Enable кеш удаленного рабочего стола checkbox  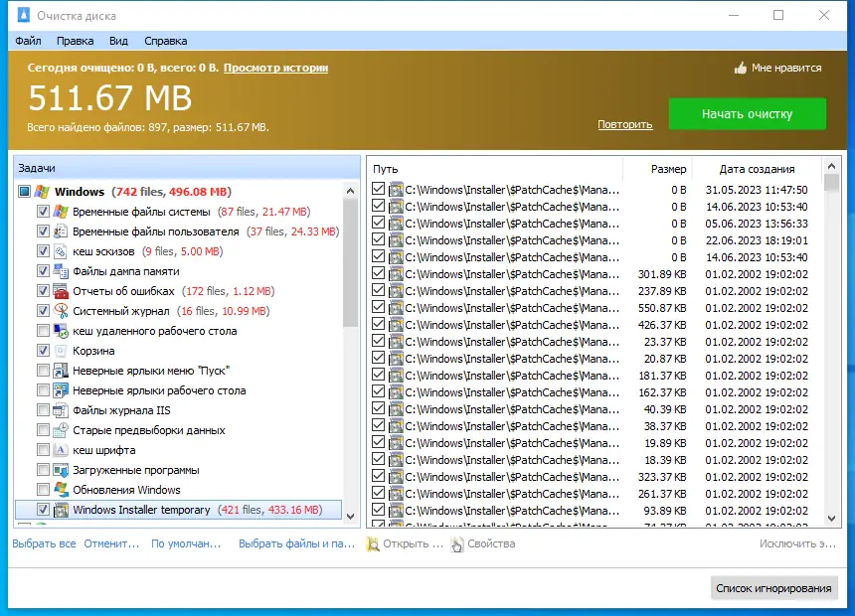pos(43,331)
